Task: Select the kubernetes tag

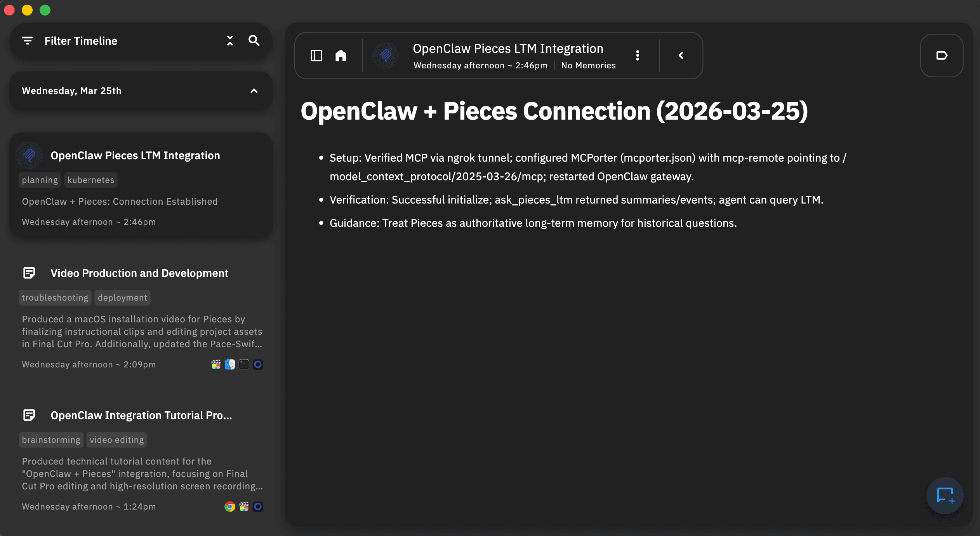Action: 90,180
